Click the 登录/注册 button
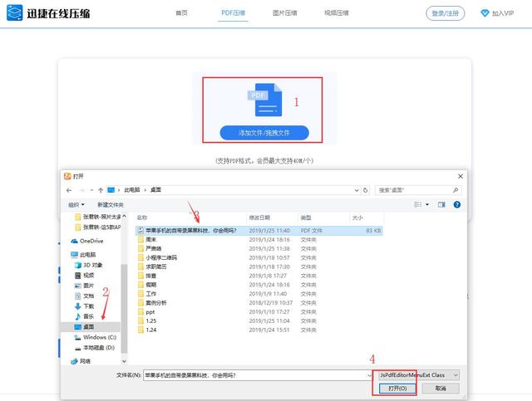The image size is (532, 401). point(445,13)
